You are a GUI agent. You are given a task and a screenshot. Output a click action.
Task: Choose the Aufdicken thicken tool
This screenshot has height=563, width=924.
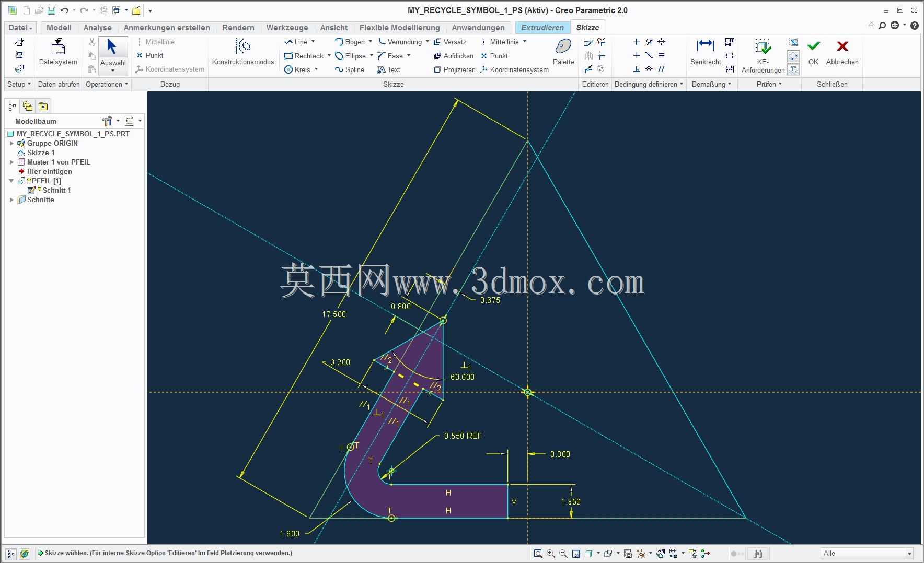pyautogui.click(x=454, y=56)
